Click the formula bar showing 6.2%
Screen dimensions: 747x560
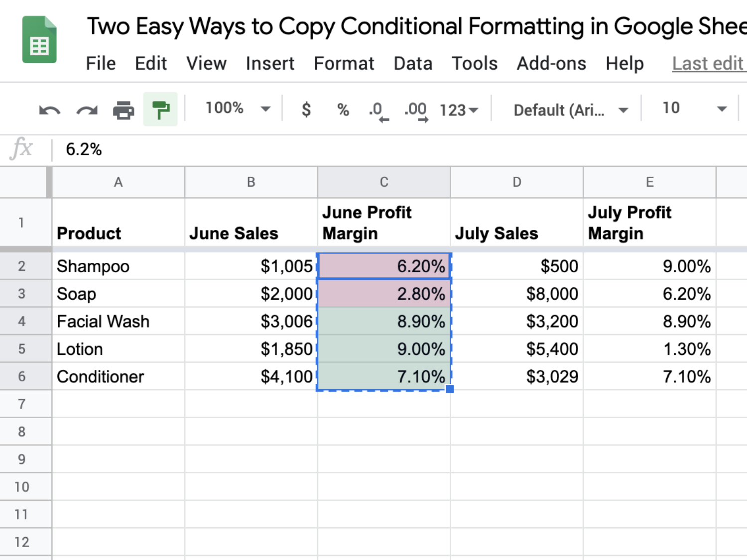tap(199, 149)
